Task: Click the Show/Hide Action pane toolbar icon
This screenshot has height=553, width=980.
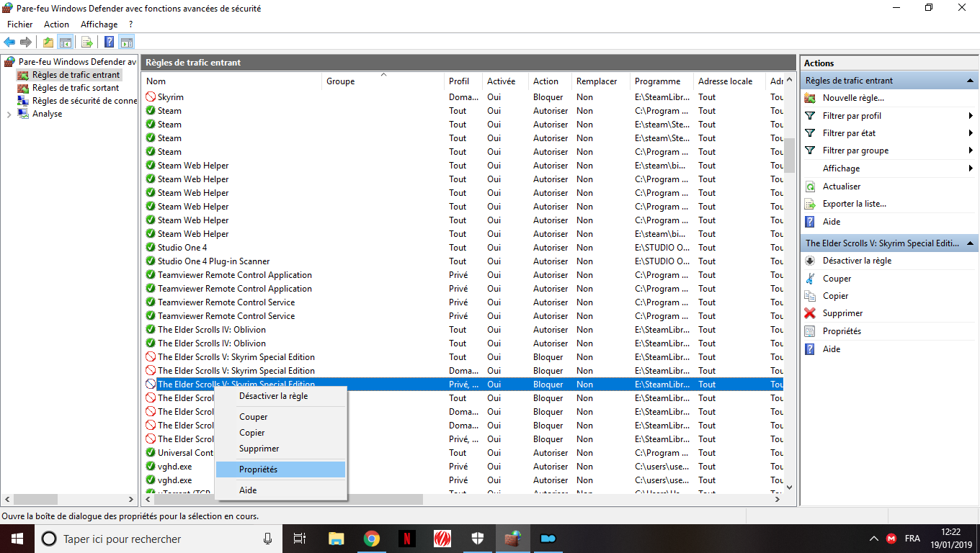Action: coord(127,42)
